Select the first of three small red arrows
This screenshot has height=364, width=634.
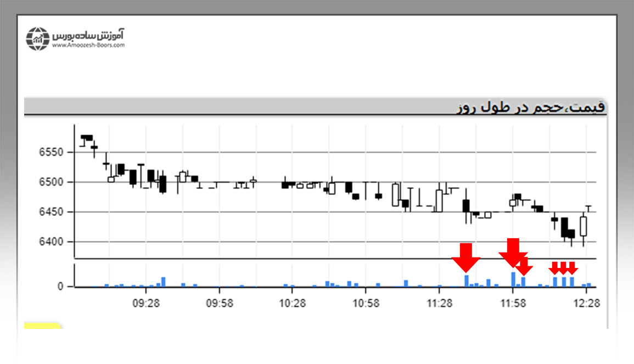[x=555, y=268]
